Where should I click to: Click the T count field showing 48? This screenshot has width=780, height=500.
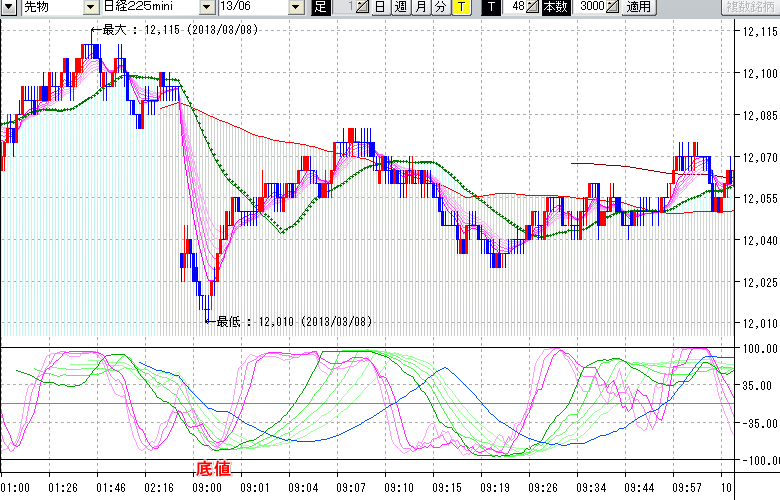coord(516,7)
